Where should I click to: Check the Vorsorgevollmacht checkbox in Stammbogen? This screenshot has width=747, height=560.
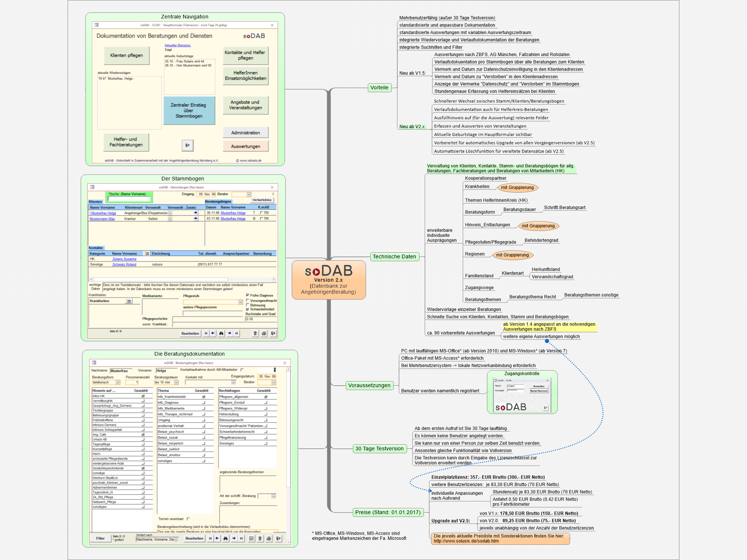pos(247,301)
